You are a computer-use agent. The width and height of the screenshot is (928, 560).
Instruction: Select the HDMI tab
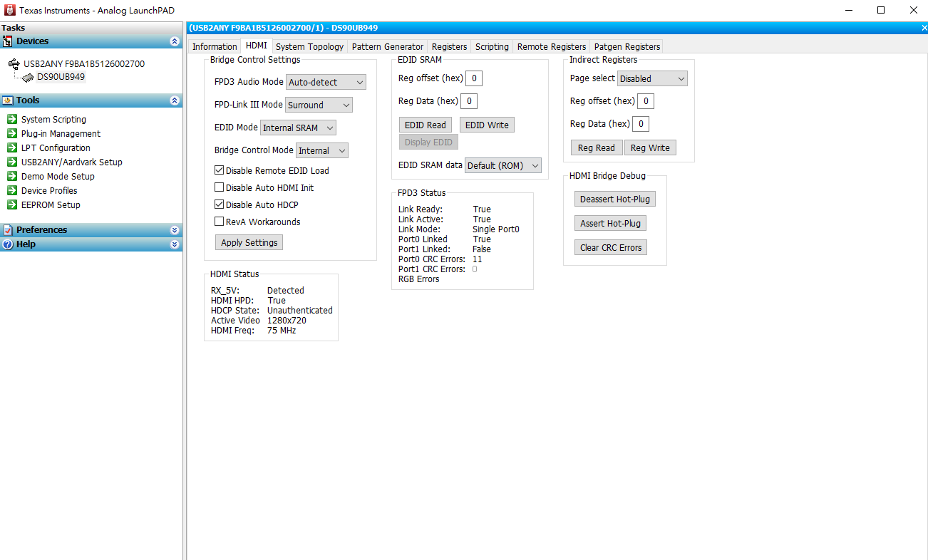click(x=257, y=46)
